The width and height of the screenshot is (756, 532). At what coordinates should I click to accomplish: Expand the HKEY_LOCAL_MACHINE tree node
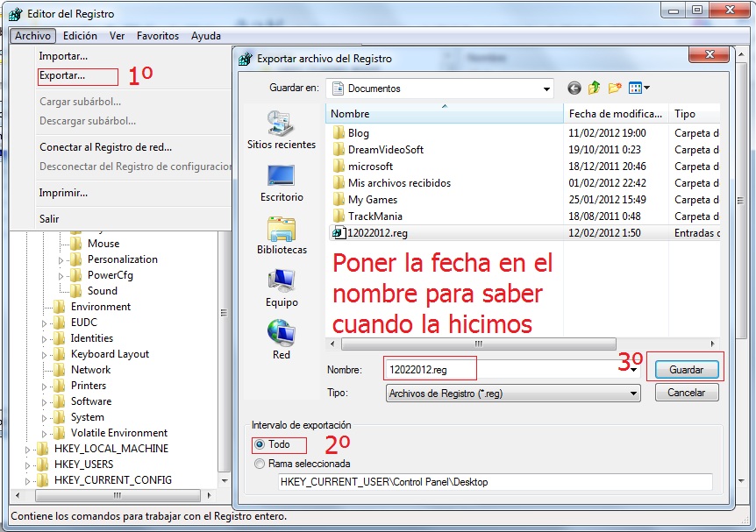coord(28,449)
